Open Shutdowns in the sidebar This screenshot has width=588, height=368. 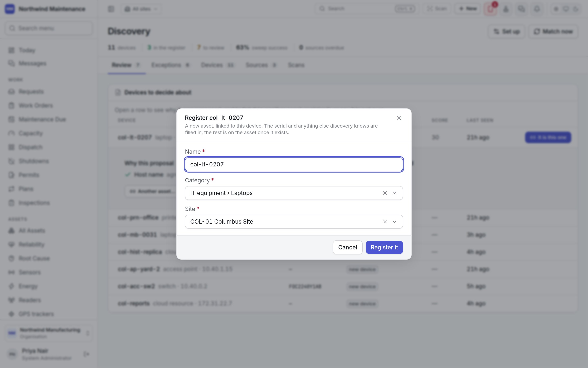click(x=49, y=161)
